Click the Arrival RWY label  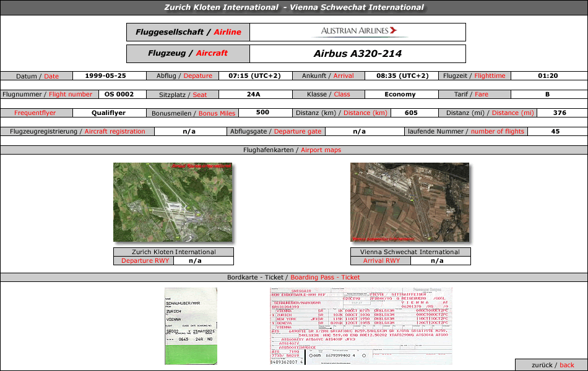point(381,260)
